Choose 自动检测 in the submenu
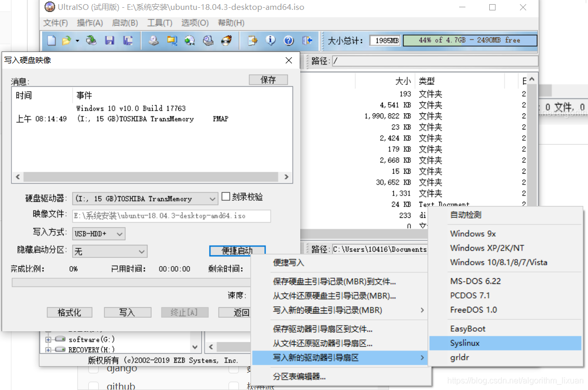The width and height of the screenshot is (588, 390). pos(505,215)
